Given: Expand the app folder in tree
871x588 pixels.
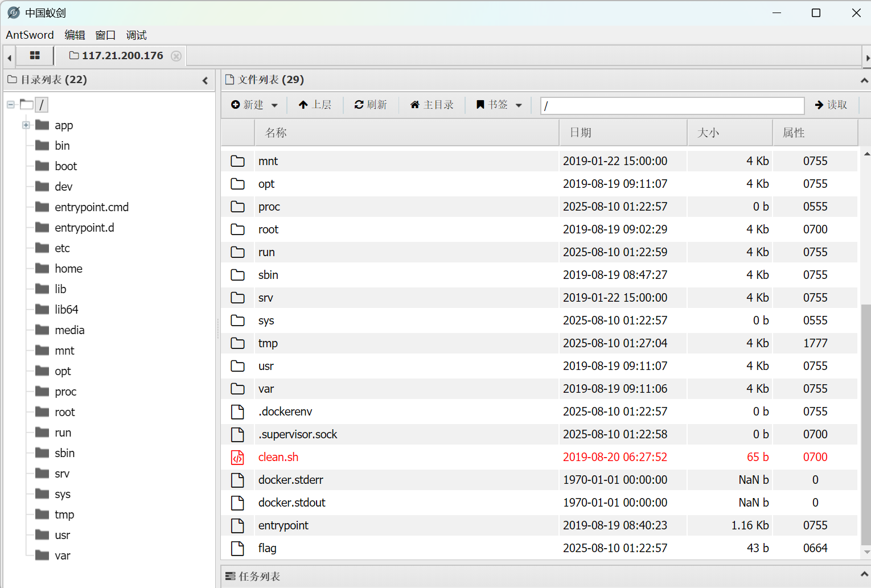Looking at the screenshot, I should [x=26, y=125].
